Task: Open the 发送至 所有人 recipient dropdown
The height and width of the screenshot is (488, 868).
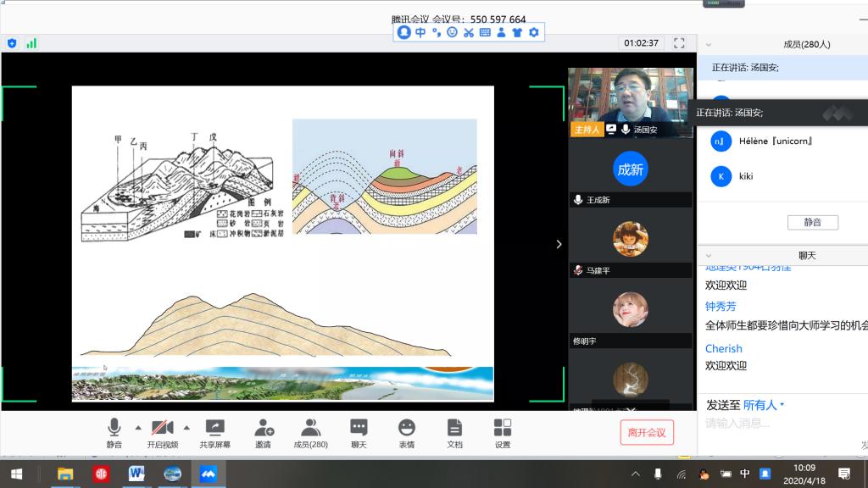Action: tap(759, 405)
